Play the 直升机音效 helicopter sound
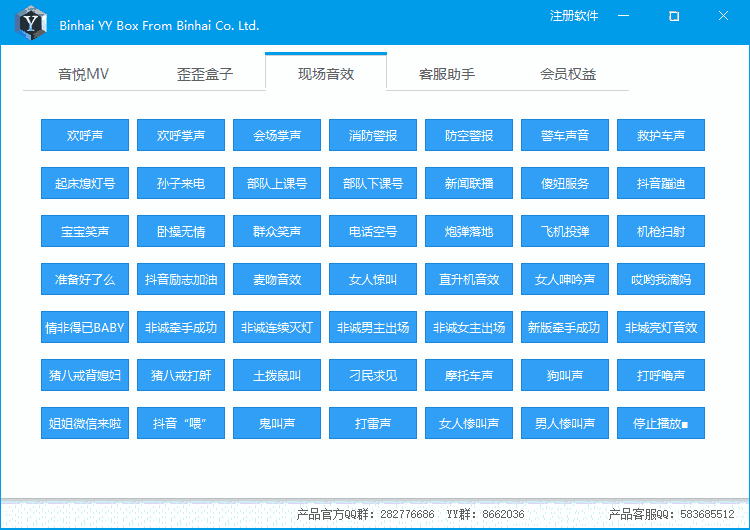 pos(469,279)
